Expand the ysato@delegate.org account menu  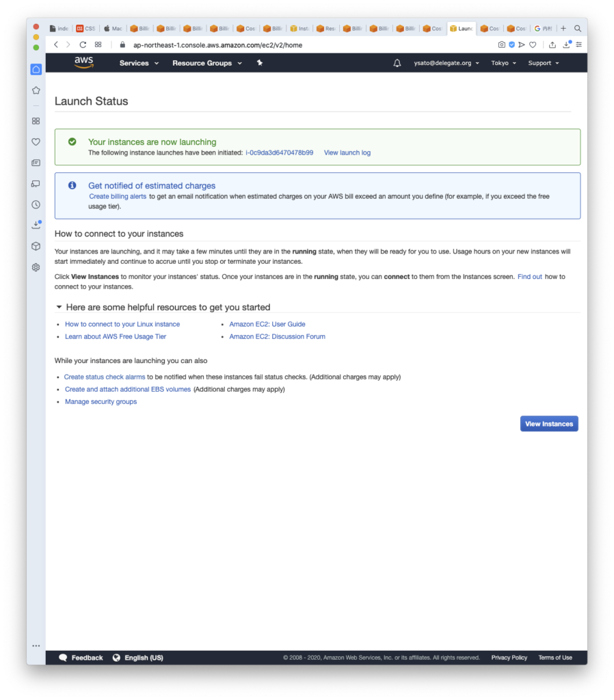pyautogui.click(x=446, y=63)
